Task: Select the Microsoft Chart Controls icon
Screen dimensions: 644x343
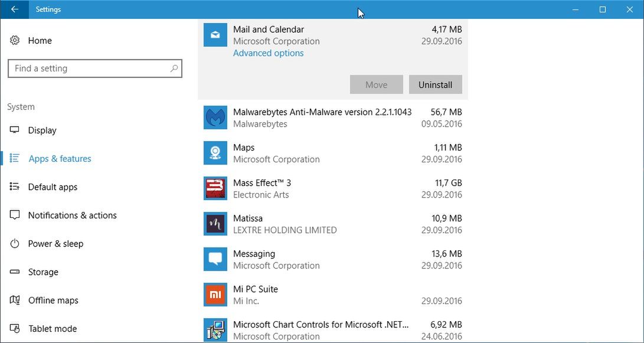Action: pyautogui.click(x=215, y=330)
